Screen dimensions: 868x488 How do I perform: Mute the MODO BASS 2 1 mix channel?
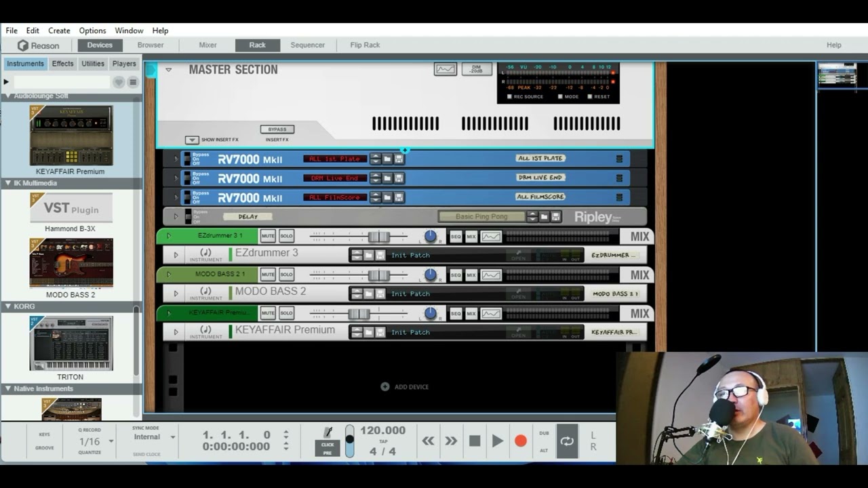tap(268, 275)
